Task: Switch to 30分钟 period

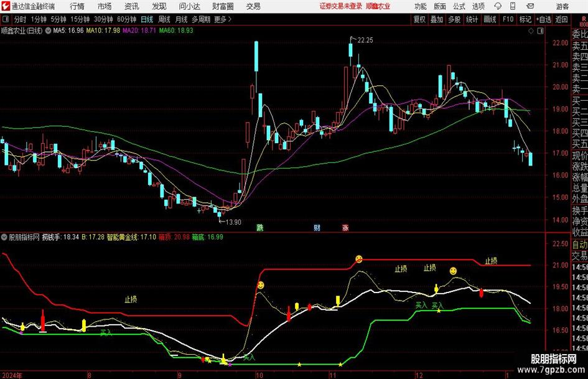Action: tap(103, 19)
